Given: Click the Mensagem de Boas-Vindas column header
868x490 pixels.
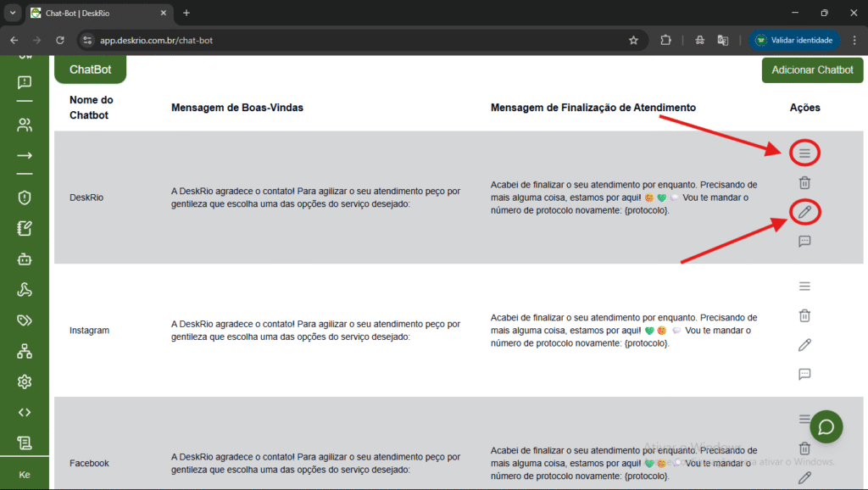Looking at the screenshot, I should 237,108.
